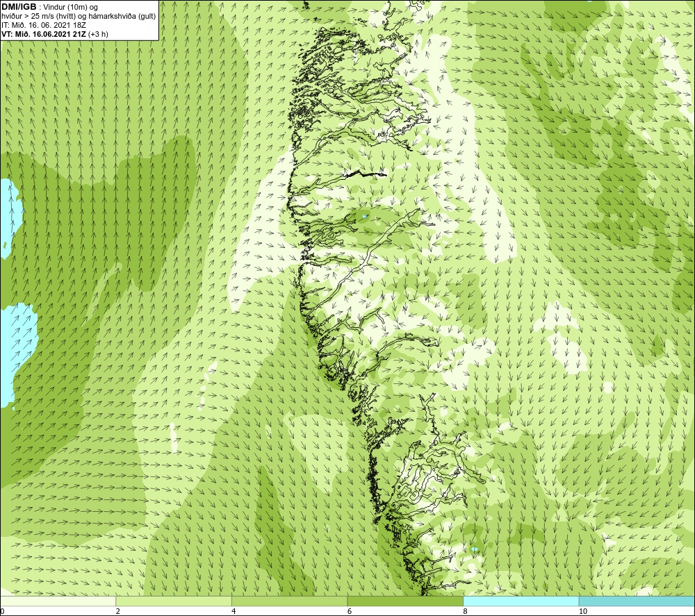This screenshot has height=616, width=695.
Task: Click the 'VT: Mið. 16.06.2021 21Z' valid time
Action: point(44,34)
